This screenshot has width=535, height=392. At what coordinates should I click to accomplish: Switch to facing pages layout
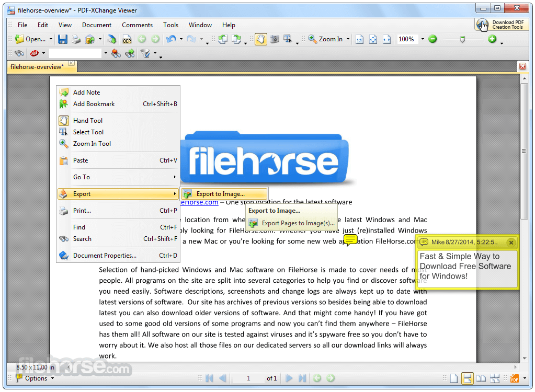(x=481, y=378)
